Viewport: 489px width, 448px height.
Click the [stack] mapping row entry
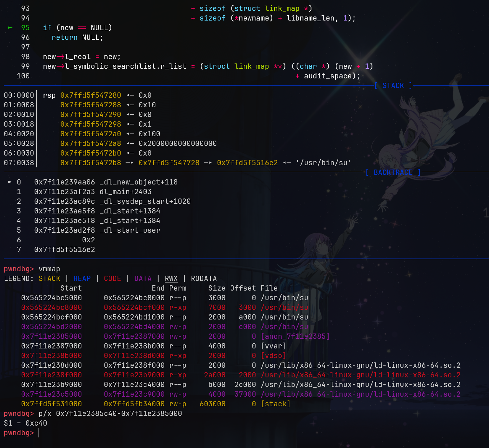tap(275, 404)
